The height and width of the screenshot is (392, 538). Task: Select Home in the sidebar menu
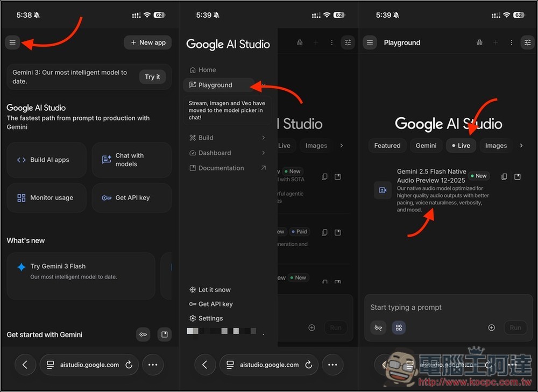(x=207, y=70)
